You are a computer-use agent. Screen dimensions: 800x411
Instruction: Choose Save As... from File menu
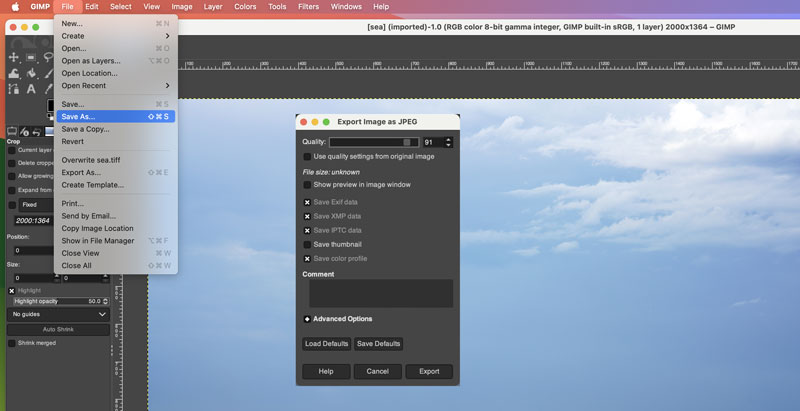tap(78, 116)
